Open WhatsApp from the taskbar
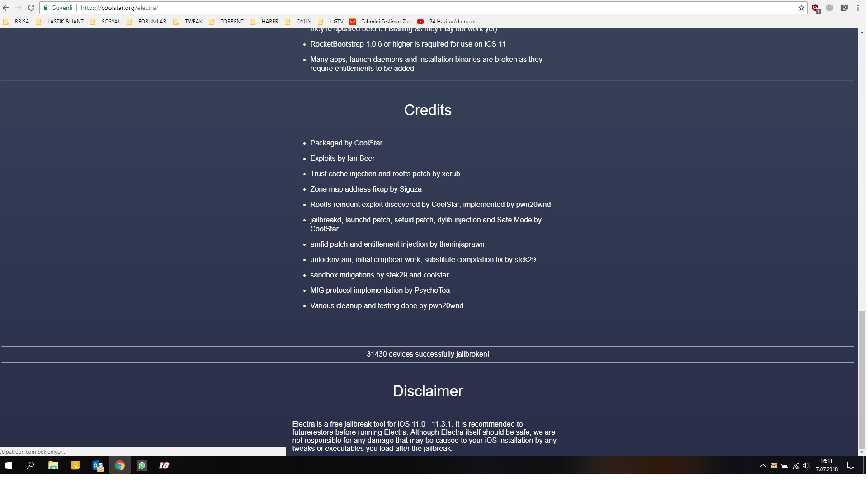 coord(142,465)
